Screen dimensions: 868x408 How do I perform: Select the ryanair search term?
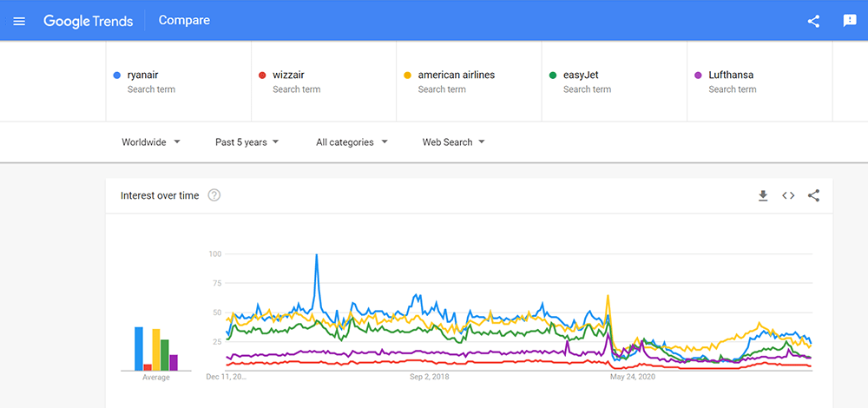(x=143, y=76)
